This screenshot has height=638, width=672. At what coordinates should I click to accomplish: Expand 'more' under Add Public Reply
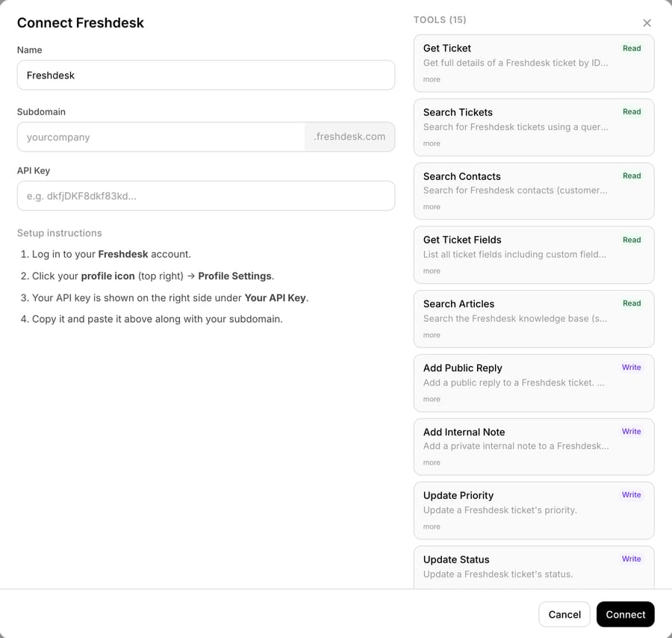click(432, 399)
